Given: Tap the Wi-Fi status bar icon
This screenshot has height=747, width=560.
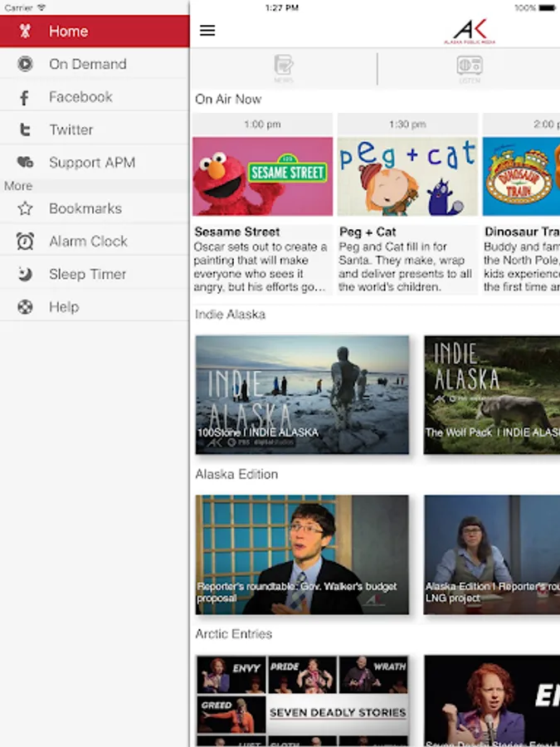Looking at the screenshot, I should [41, 7].
